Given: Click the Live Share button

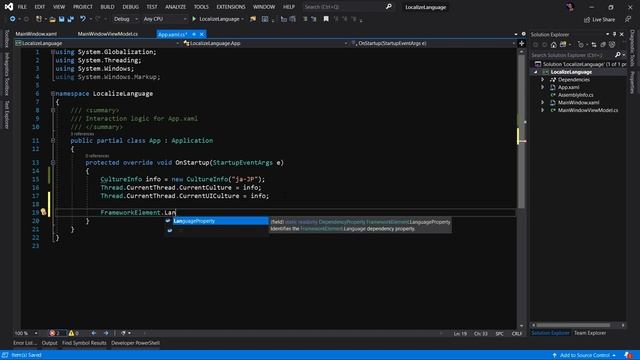Looking at the screenshot, I should pos(599,19).
